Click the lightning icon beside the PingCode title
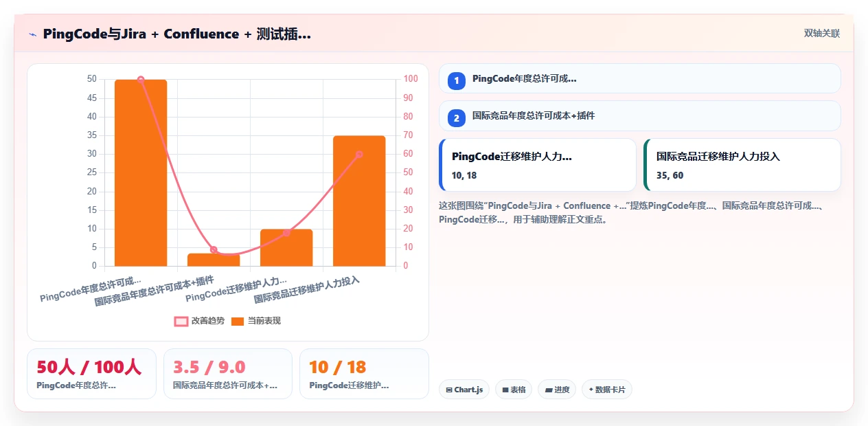Viewport: 868px width, 426px height. pyautogui.click(x=32, y=34)
